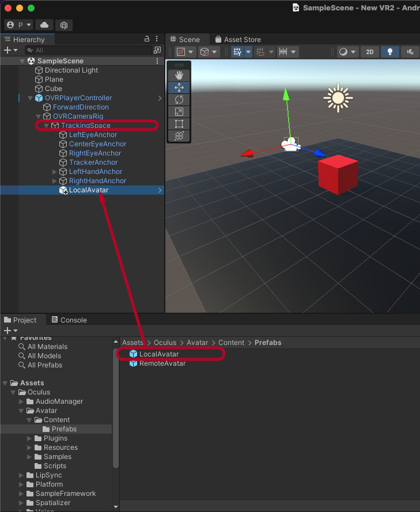Screen dimensions: 420x512
Task: Open the Hierarchy add object plus menu
Action: pos(10,50)
